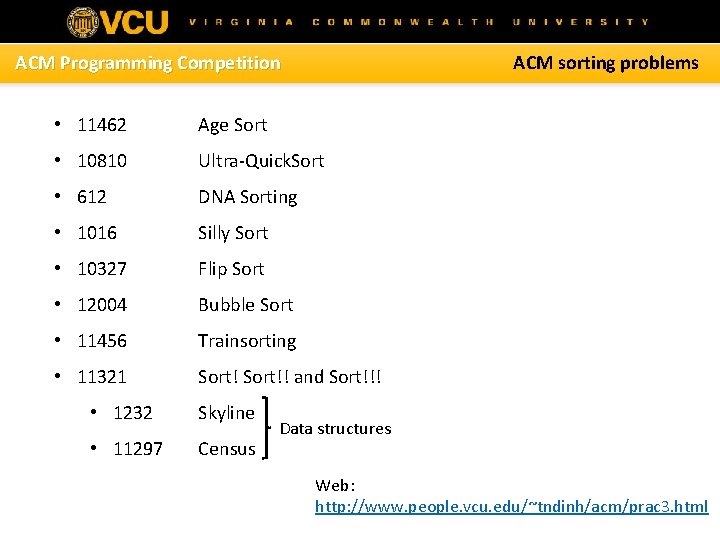Select problem number 11462
Viewport: 720px width, 540px height.
pos(102,125)
